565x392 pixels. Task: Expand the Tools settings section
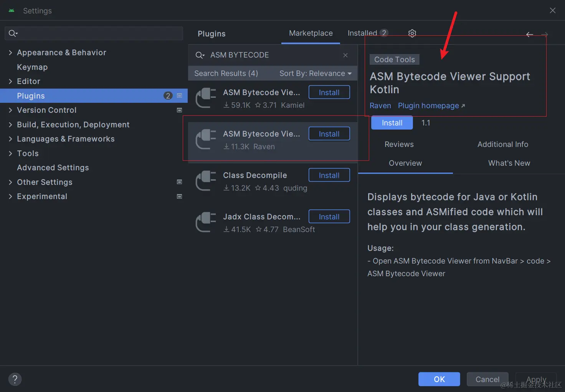coord(10,153)
